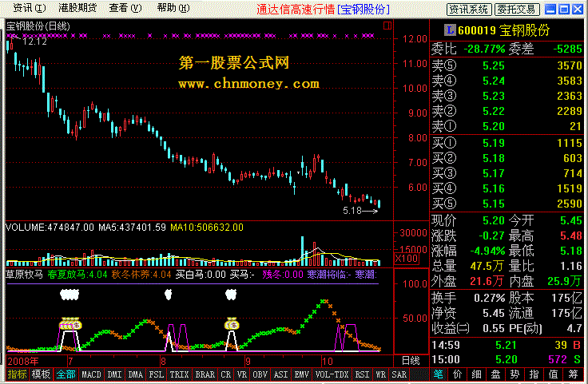Click the small red window icon above the chart
This screenshot has width=588, height=384.
(x=387, y=26)
